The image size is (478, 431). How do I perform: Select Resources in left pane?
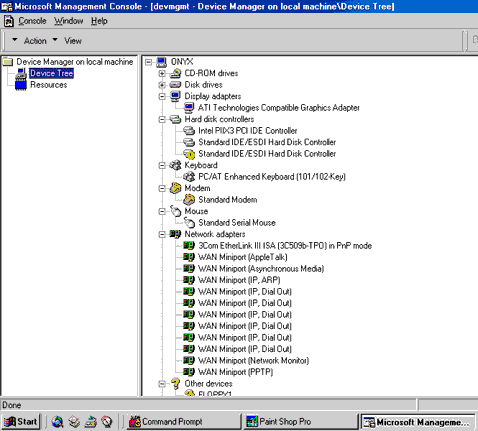[49, 85]
